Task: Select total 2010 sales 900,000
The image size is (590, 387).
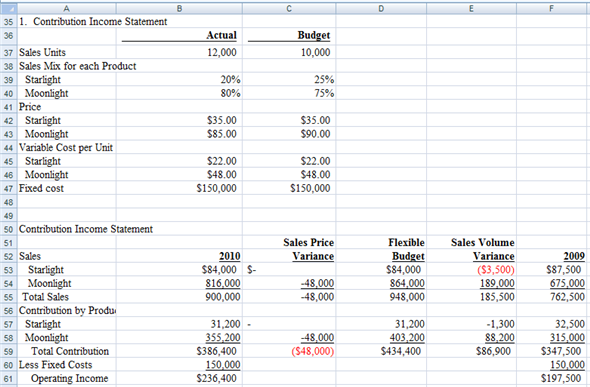Action: (223, 297)
